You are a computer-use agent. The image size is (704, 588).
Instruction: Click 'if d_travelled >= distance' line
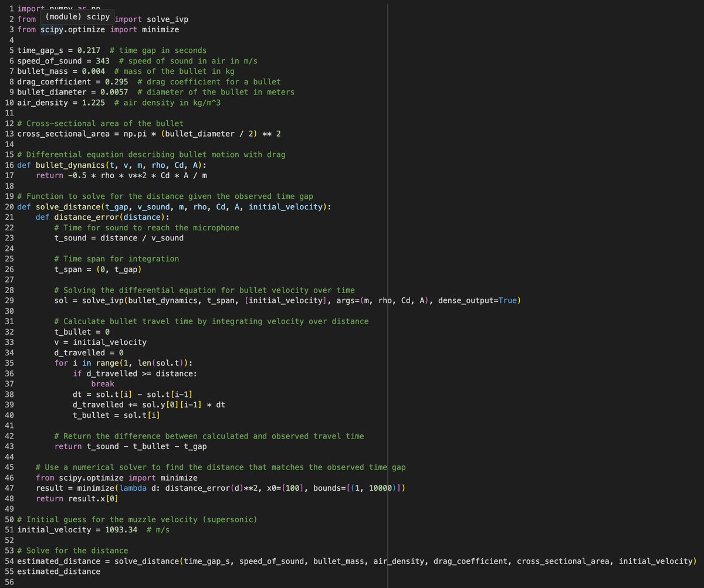[135, 373]
